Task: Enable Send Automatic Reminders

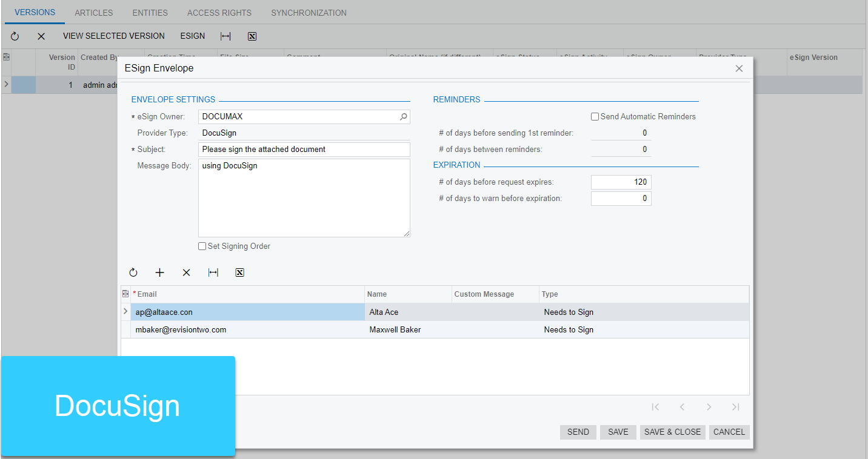Action: coord(595,117)
